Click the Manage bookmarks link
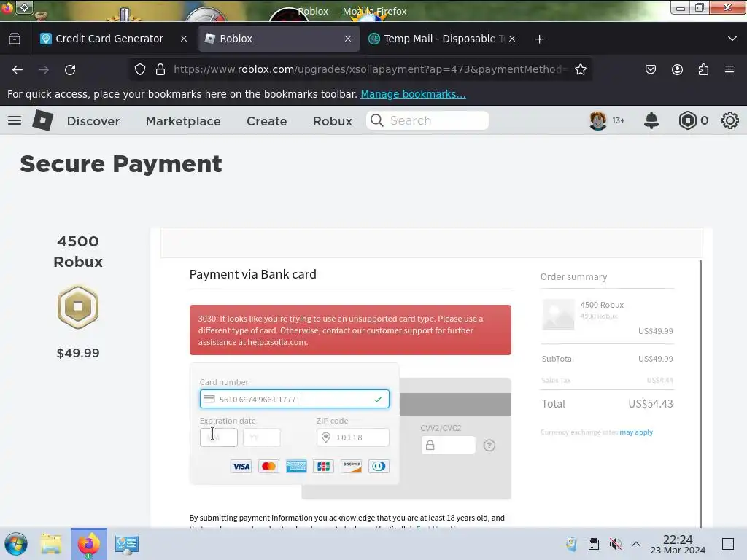The image size is (747, 560). 413,94
